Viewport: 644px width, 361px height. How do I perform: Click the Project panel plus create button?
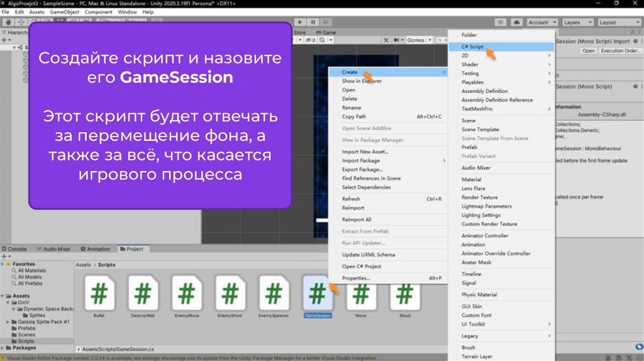pos(6,256)
